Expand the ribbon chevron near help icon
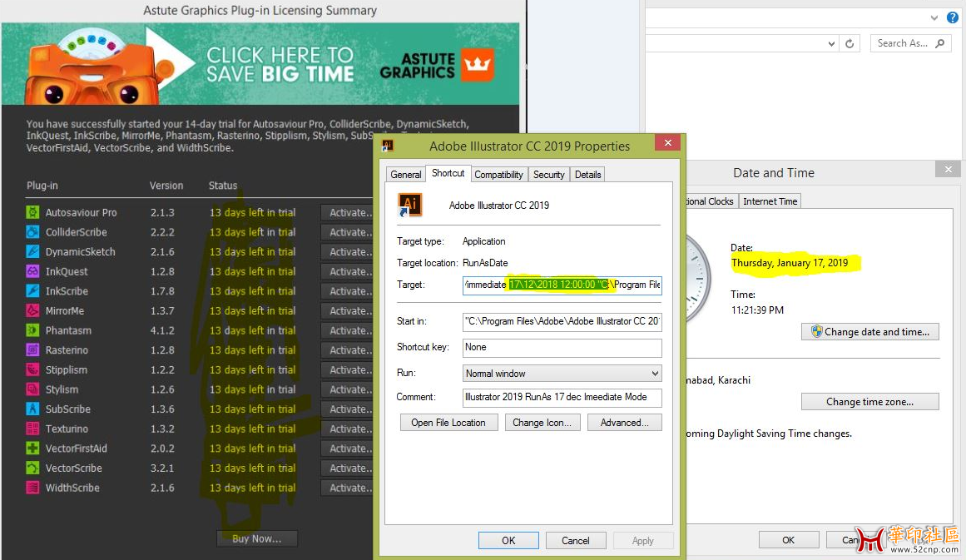This screenshot has height=560, width=966. 934,17
